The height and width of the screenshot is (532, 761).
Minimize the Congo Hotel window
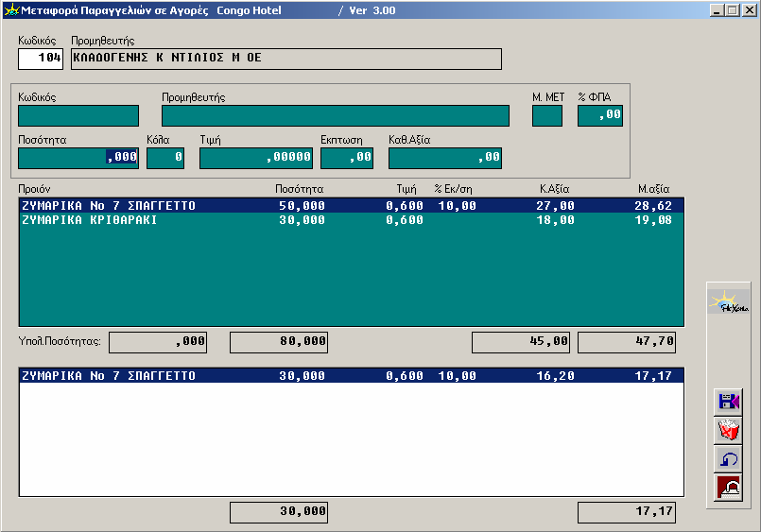717,10
